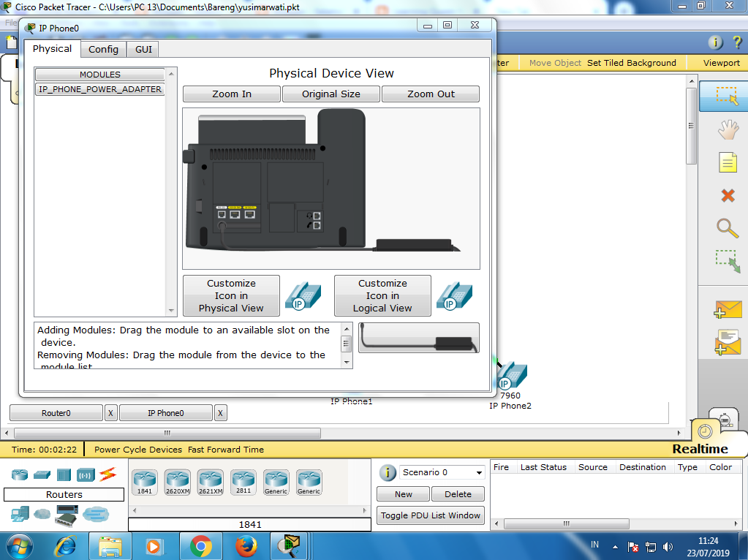
Task: Launch Internet Explorer from taskbar
Action: click(67, 547)
